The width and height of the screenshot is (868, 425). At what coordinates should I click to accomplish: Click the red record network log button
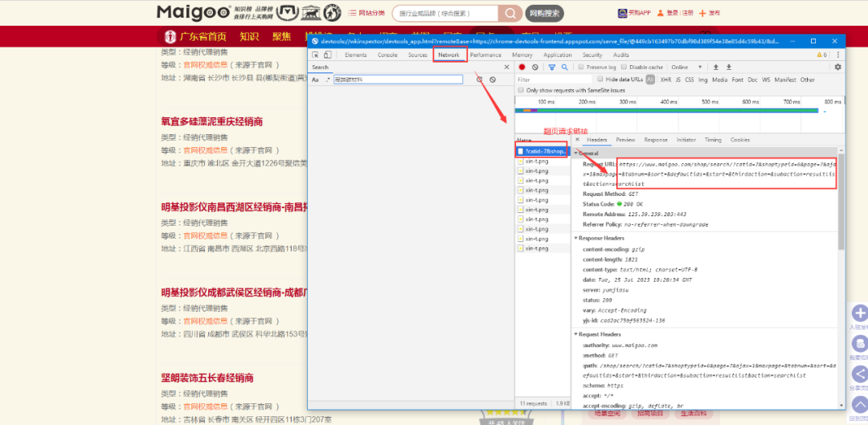tap(522, 67)
